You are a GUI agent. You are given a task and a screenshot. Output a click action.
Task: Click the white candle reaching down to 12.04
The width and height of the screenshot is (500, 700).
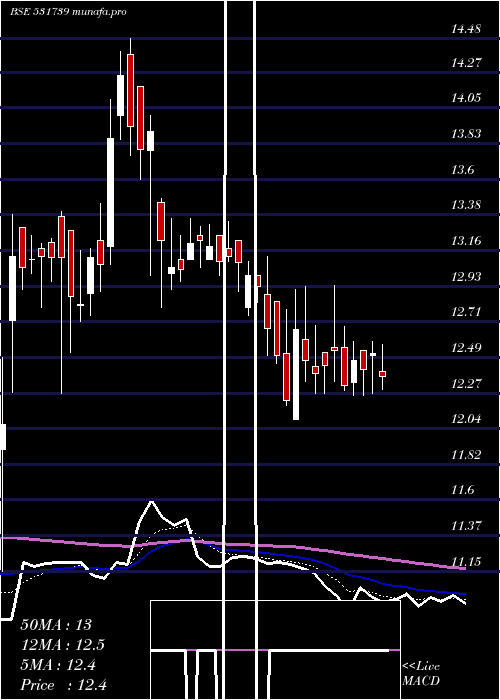pyautogui.click(x=296, y=374)
